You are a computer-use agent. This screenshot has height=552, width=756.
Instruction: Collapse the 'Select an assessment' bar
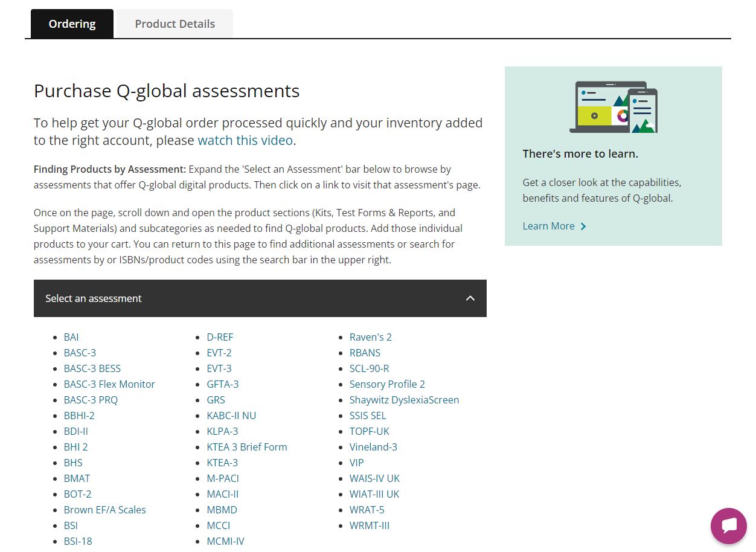(260, 298)
